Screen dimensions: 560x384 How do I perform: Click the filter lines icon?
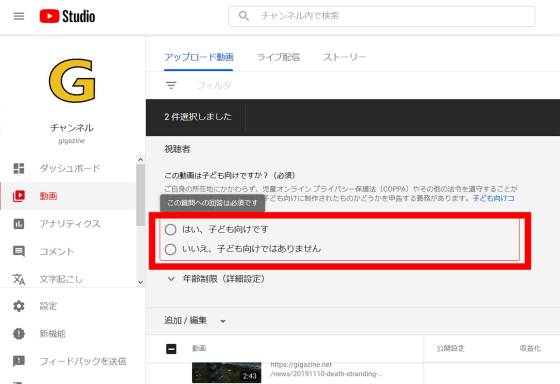point(171,85)
